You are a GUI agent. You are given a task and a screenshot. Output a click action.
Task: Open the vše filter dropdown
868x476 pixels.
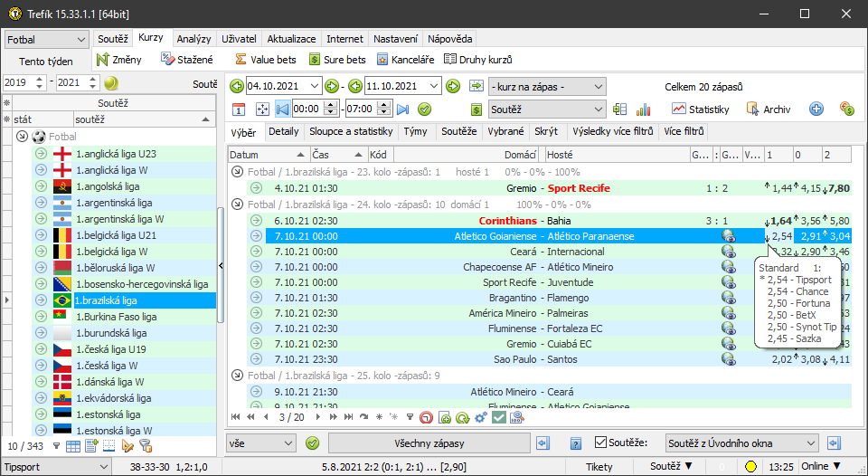[x=261, y=443]
